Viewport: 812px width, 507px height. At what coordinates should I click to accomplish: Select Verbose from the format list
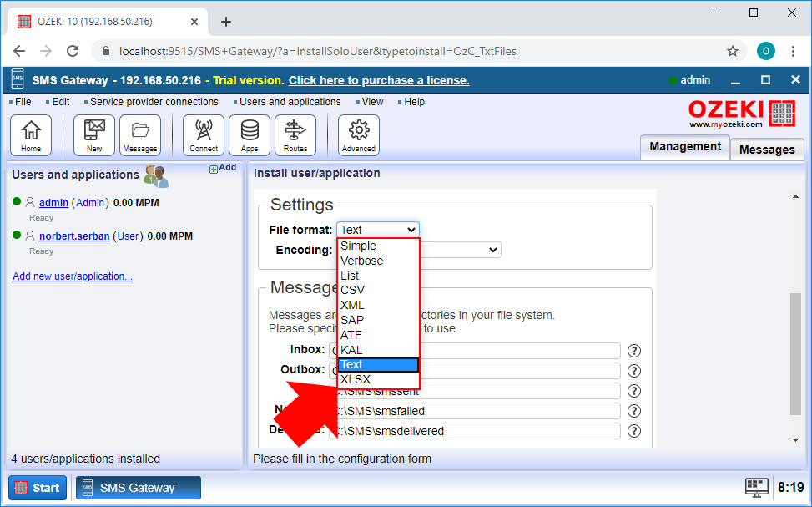pos(377,261)
